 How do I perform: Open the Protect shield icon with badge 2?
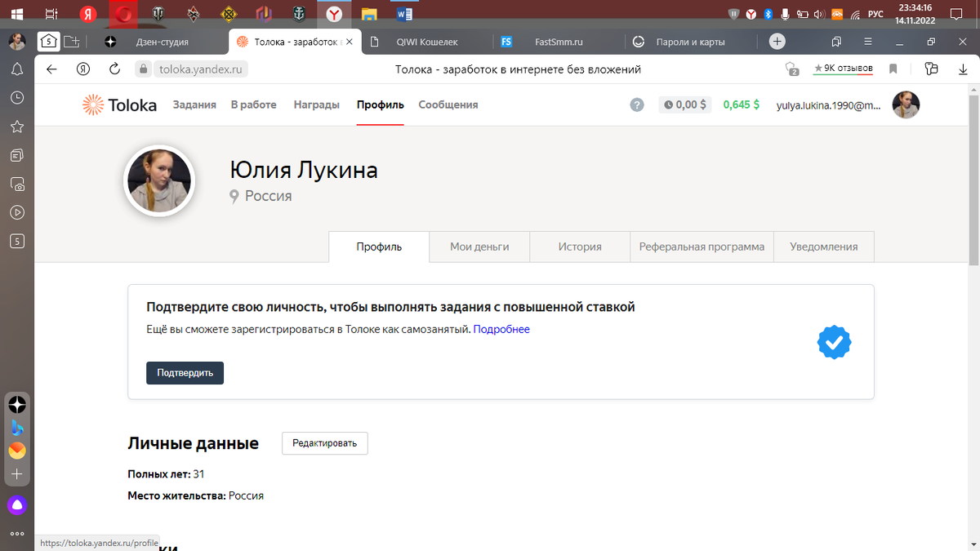[791, 69]
